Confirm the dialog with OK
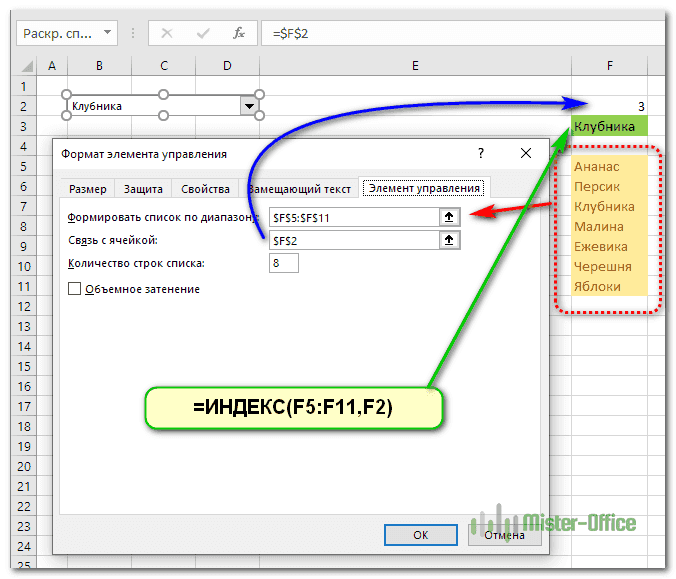676x579 pixels. click(x=421, y=535)
